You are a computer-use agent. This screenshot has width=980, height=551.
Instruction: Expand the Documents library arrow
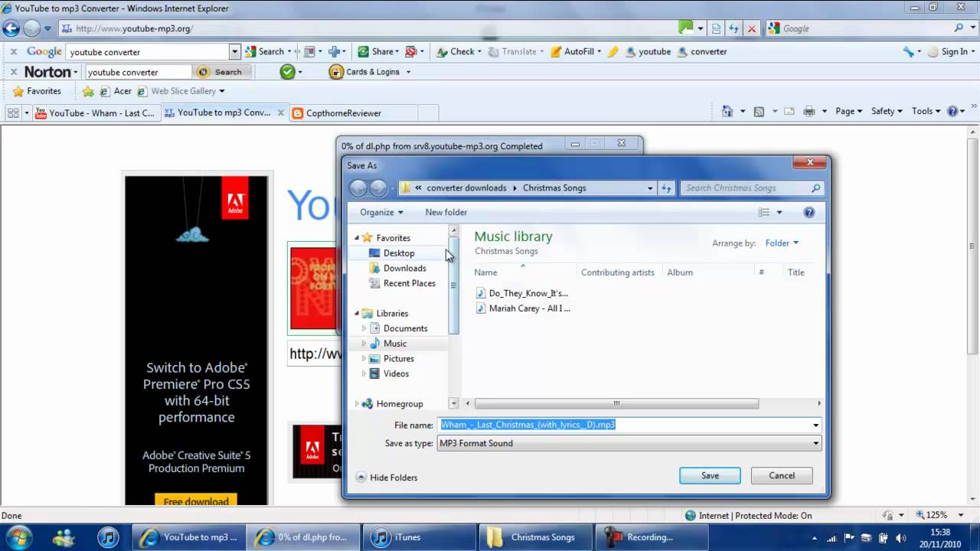point(364,328)
